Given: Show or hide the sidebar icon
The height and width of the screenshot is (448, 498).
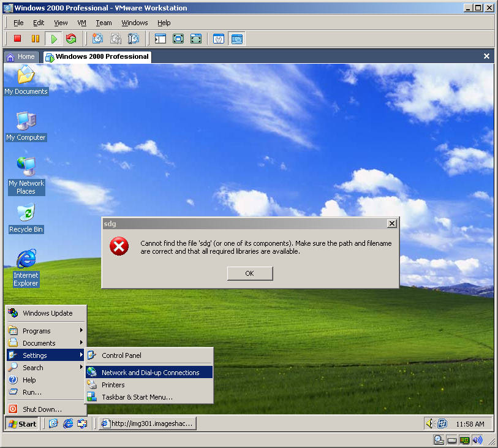Looking at the screenshot, I should click(x=160, y=39).
